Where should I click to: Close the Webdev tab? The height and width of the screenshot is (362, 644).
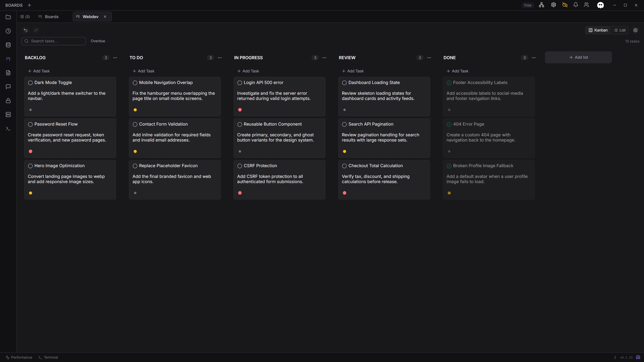tap(105, 17)
